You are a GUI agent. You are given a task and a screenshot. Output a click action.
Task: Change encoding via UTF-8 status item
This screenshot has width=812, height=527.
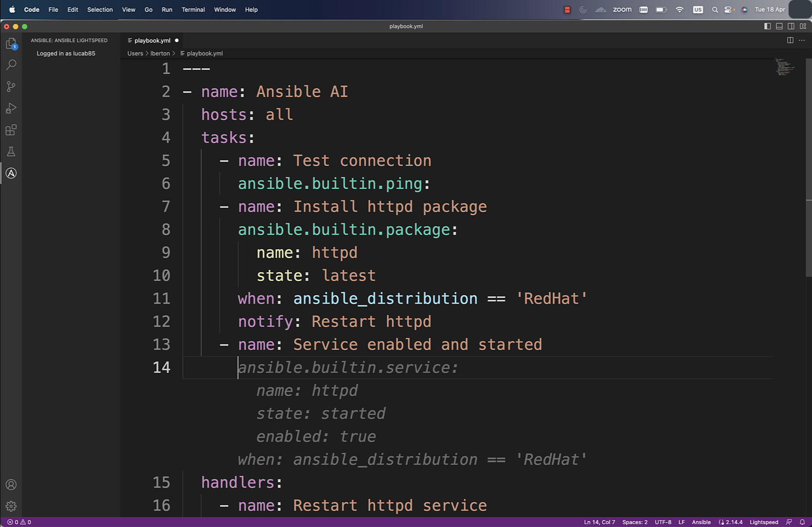(663, 522)
